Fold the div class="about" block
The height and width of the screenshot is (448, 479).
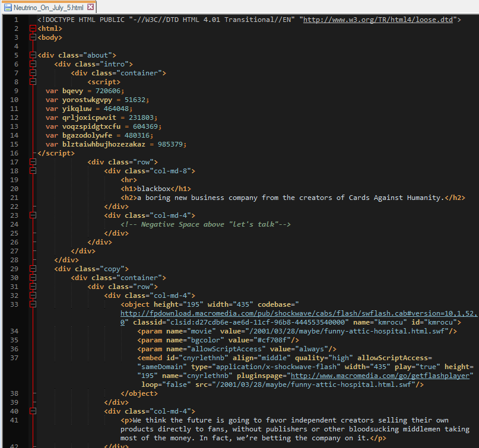[x=33, y=55]
